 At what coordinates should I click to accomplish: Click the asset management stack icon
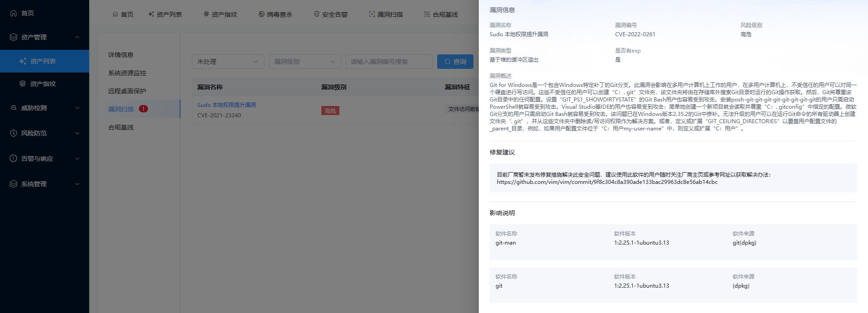pyautogui.click(x=14, y=37)
